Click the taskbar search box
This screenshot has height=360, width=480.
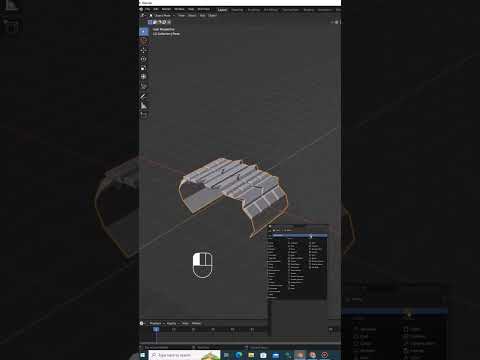pos(184,355)
